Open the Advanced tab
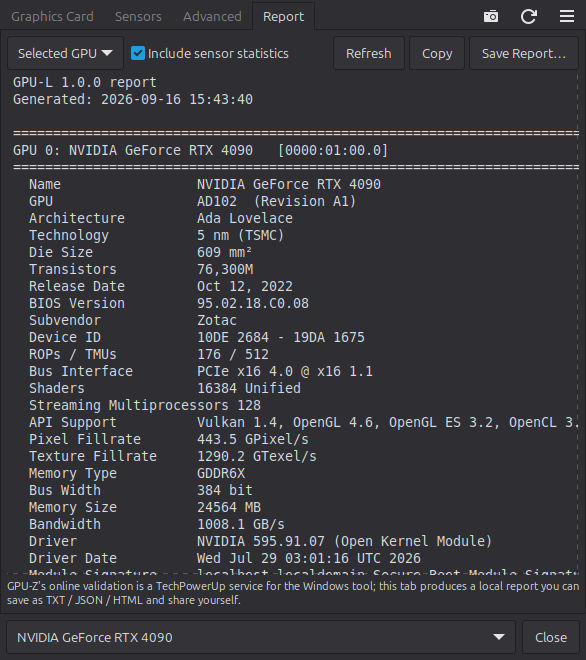The image size is (586, 660). coord(212,16)
